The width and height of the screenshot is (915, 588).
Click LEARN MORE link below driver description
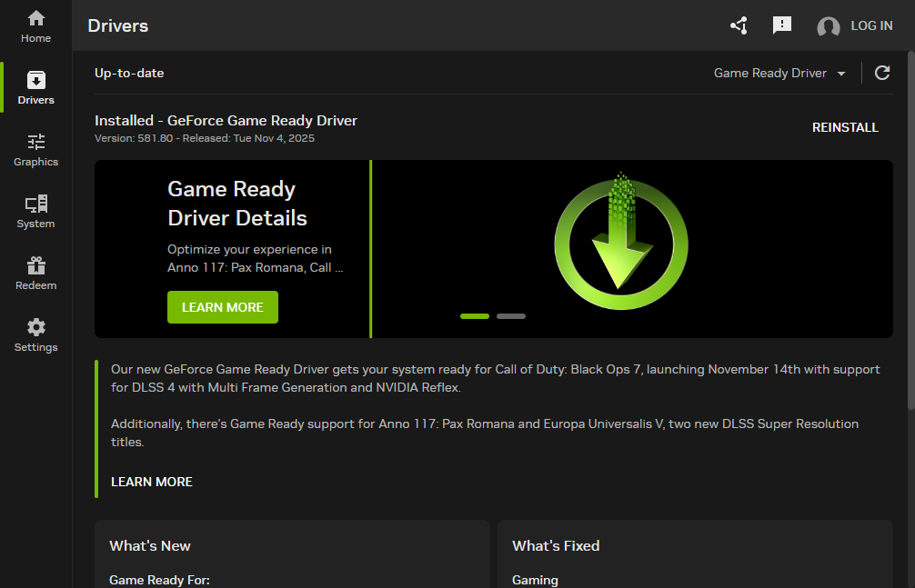[152, 482]
